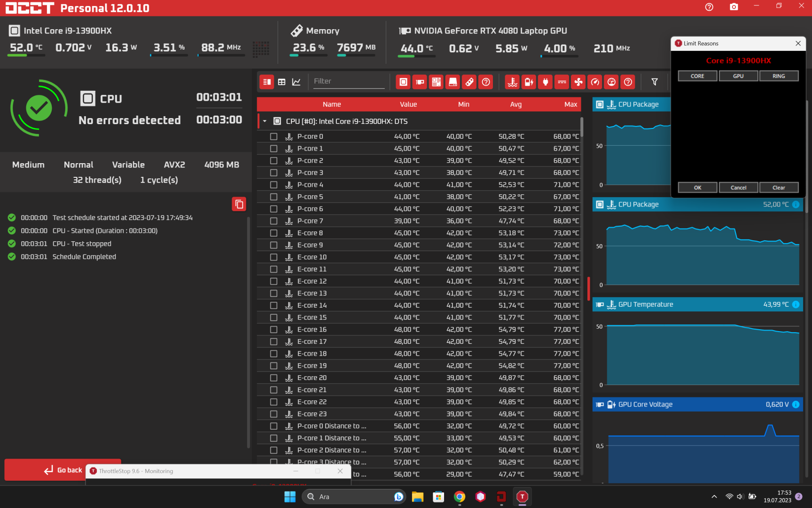Image resolution: width=812 pixels, height=508 pixels.
Task: Focus the sensor Filter text field
Action: [x=349, y=81]
